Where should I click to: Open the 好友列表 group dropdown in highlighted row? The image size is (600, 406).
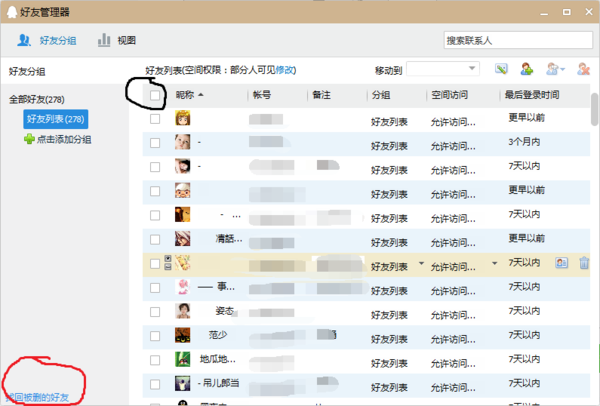[421, 263]
